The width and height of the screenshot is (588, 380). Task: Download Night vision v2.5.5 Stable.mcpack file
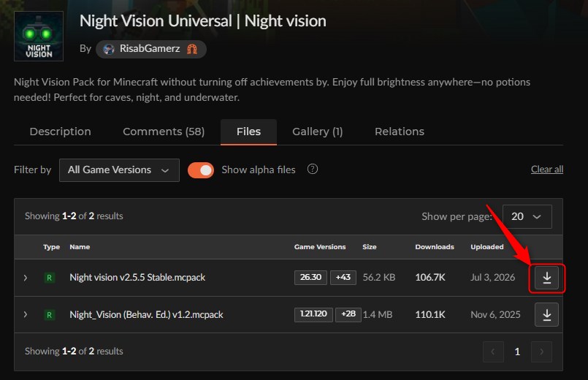546,278
